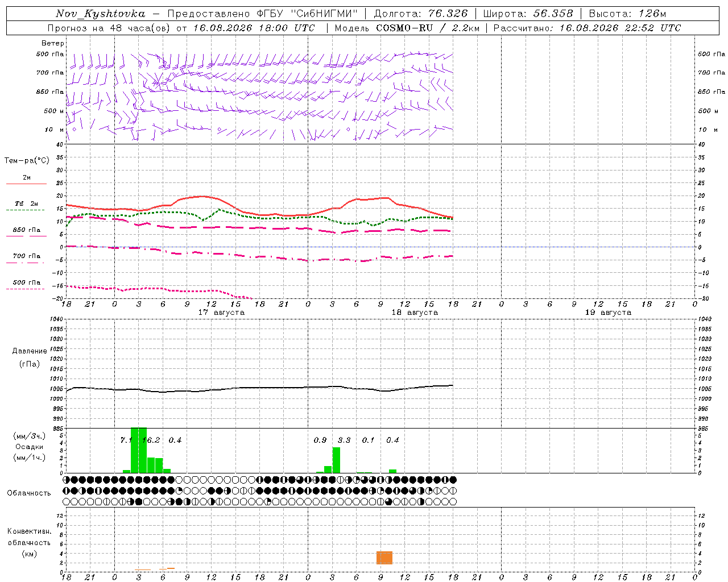Image resolution: width=728 pixels, height=582 pixels.
Task: Click the Ветер wind section label
Action: click(x=53, y=43)
